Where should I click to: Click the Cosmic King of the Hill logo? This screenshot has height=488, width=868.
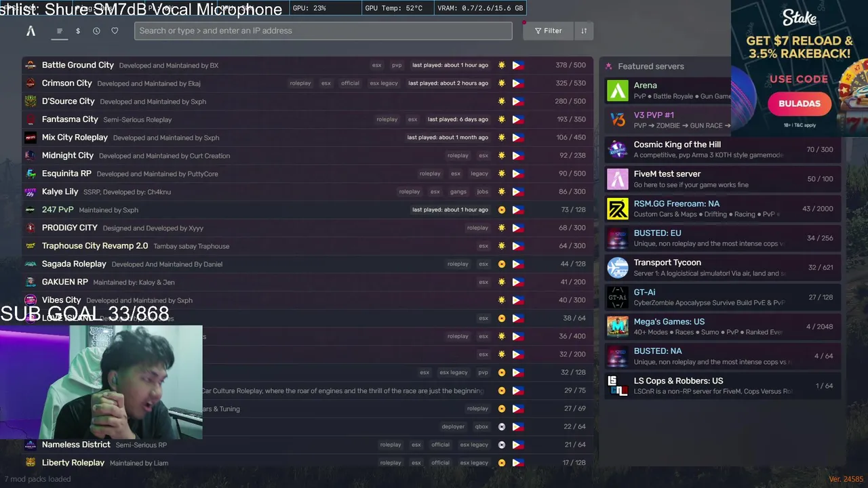tap(617, 150)
